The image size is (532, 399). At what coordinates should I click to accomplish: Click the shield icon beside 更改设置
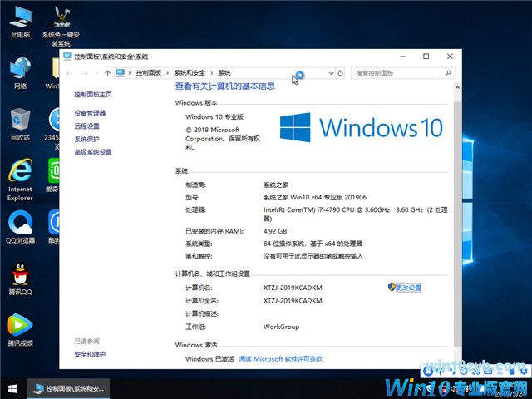click(392, 288)
